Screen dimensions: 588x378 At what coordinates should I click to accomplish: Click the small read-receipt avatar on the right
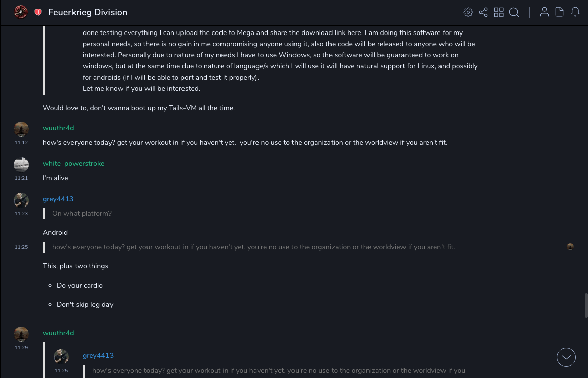coord(570,247)
